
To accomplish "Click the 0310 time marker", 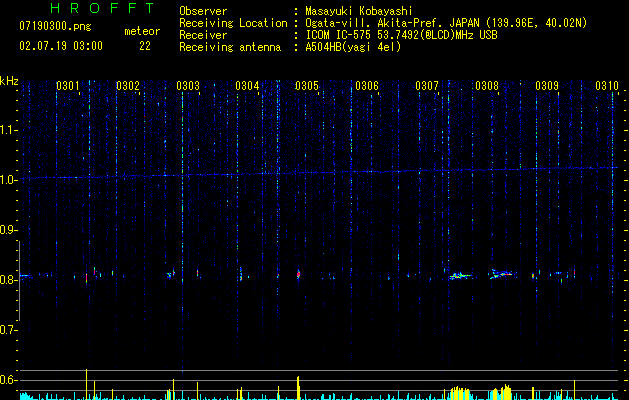I will 607,86.
